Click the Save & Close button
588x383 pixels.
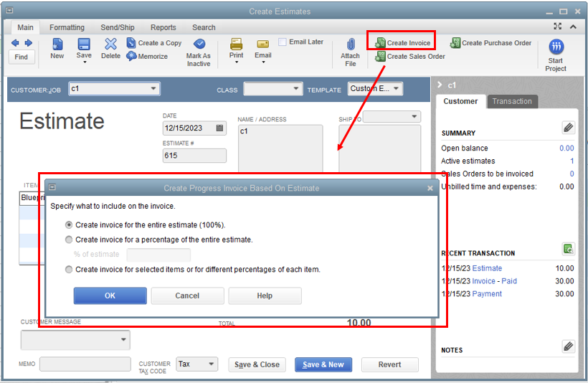[257, 364]
